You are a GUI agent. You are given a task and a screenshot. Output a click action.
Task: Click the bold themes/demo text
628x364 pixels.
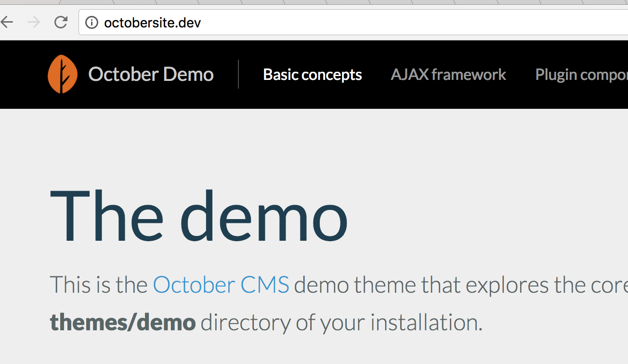[x=123, y=323]
